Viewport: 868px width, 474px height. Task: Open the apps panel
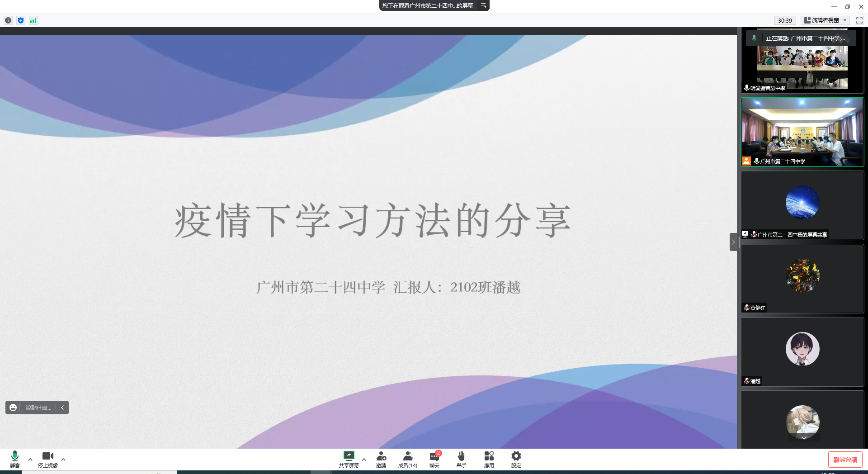(489, 459)
